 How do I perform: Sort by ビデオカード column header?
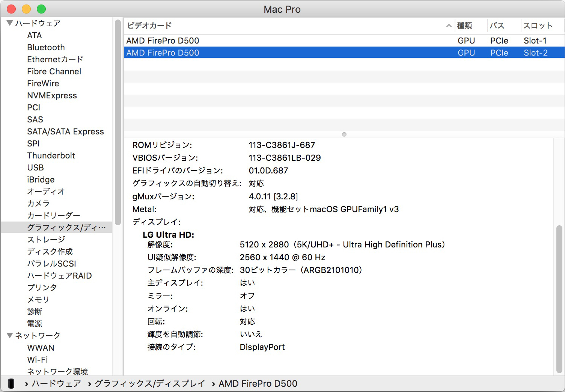[289, 26]
